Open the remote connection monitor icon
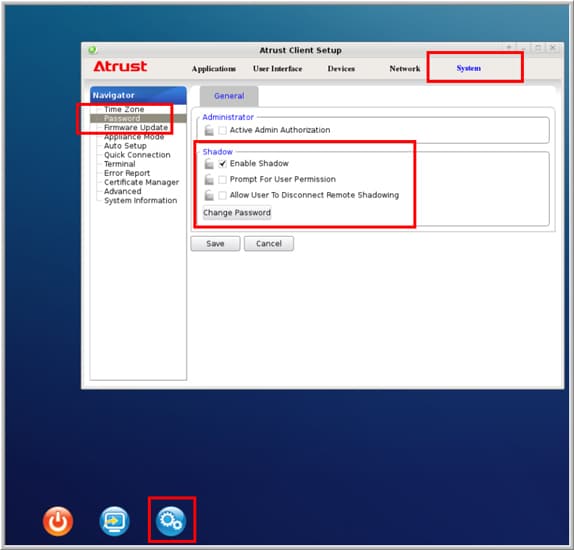Viewport: 574px width, 550px height. click(x=114, y=521)
